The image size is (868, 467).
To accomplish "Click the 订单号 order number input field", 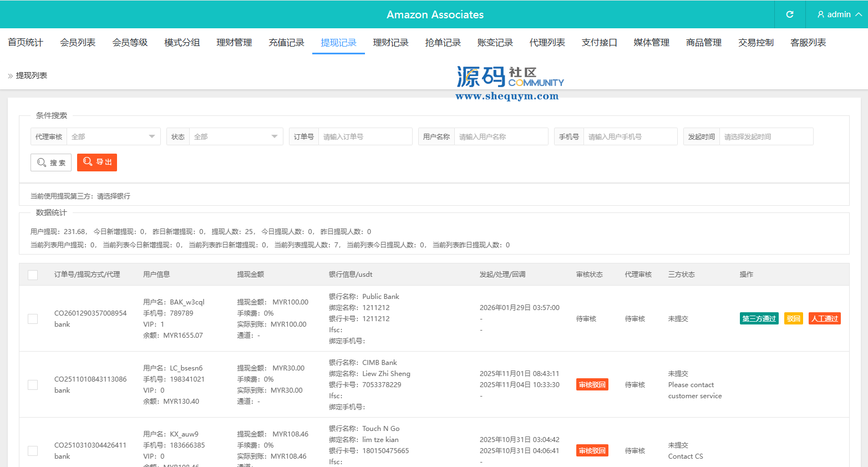I will (365, 136).
